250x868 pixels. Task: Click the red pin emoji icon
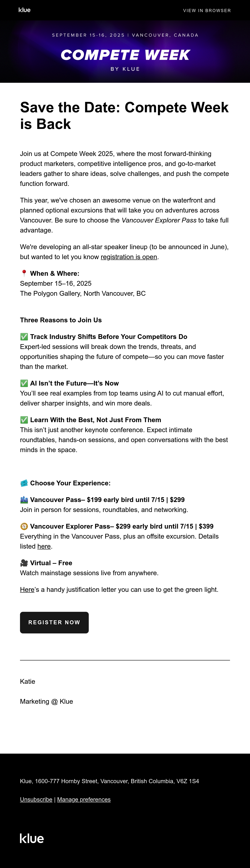[x=24, y=273]
